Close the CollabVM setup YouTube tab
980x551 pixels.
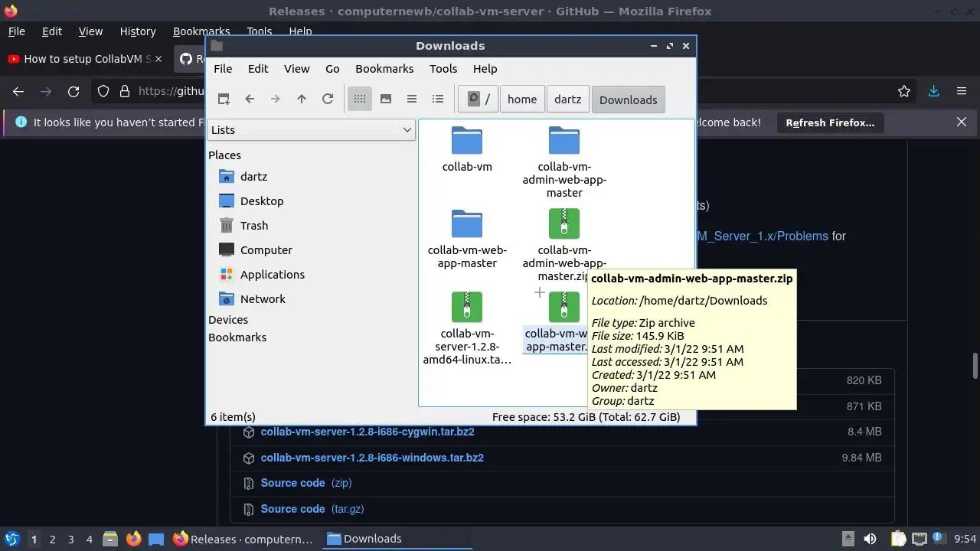(x=158, y=59)
